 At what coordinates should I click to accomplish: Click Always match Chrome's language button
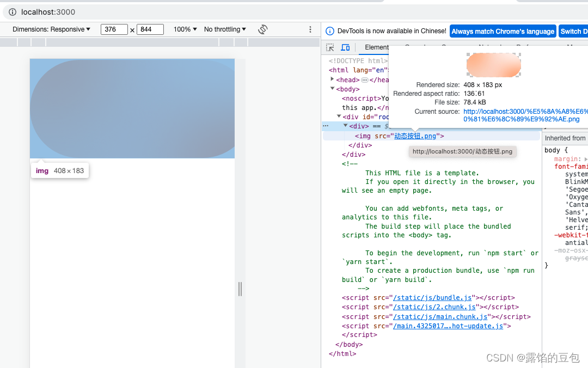pos(503,32)
